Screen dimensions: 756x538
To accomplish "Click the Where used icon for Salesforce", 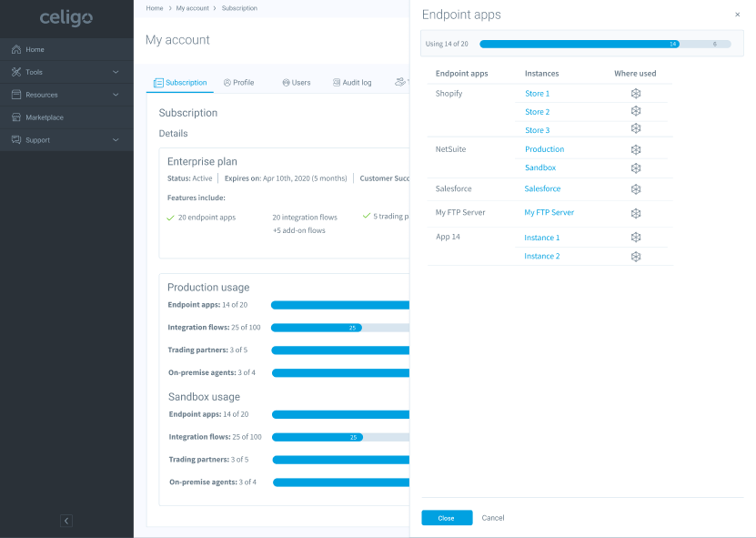I will [636, 189].
